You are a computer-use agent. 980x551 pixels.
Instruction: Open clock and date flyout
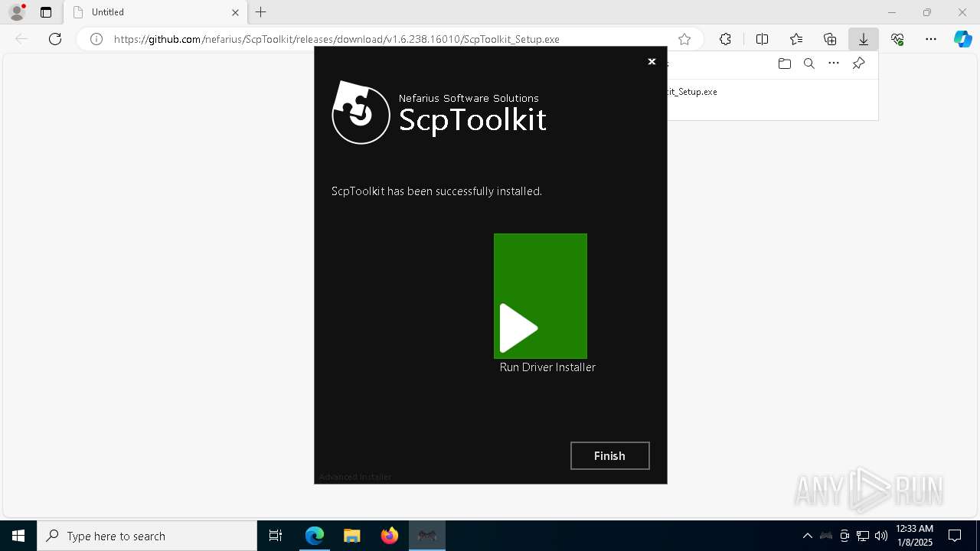[x=914, y=536]
